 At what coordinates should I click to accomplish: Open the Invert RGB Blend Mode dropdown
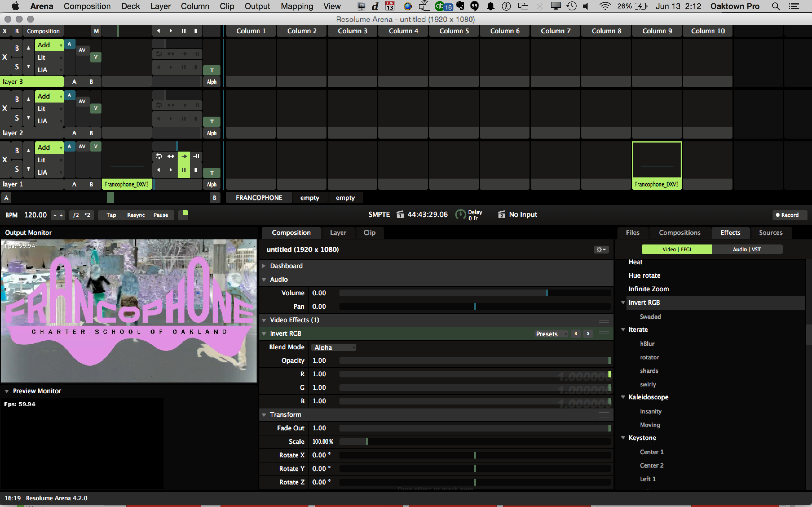(334, 347)
